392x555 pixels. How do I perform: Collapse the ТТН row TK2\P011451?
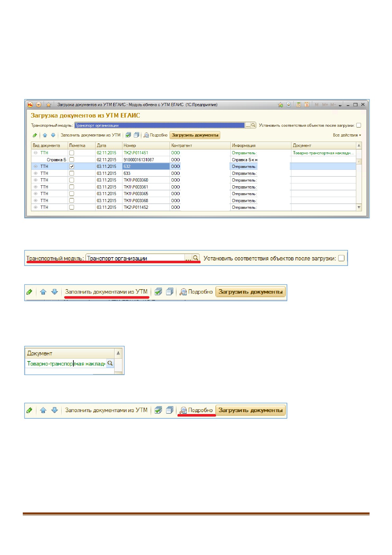[35, 153]
